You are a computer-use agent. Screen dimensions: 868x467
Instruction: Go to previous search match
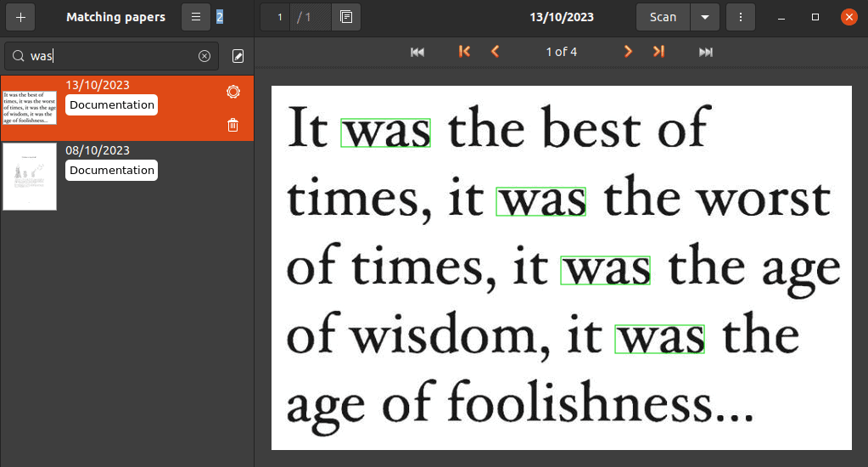click(495, 52)
